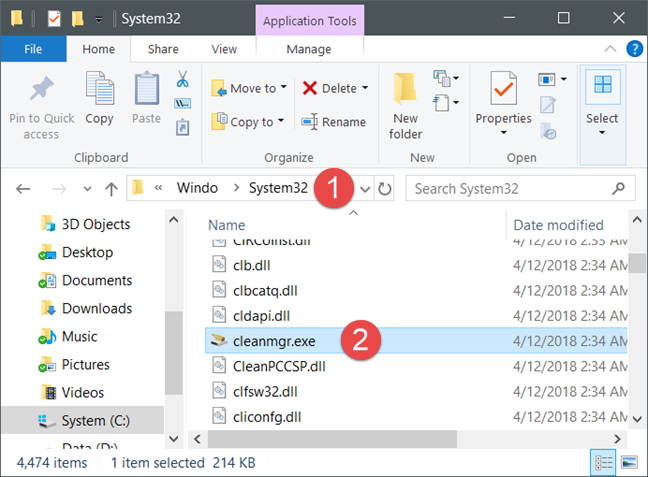Customize Quick Access Toolbar dropdown arrow
This screenshot has width=648, height=477.
coord(99,19)
